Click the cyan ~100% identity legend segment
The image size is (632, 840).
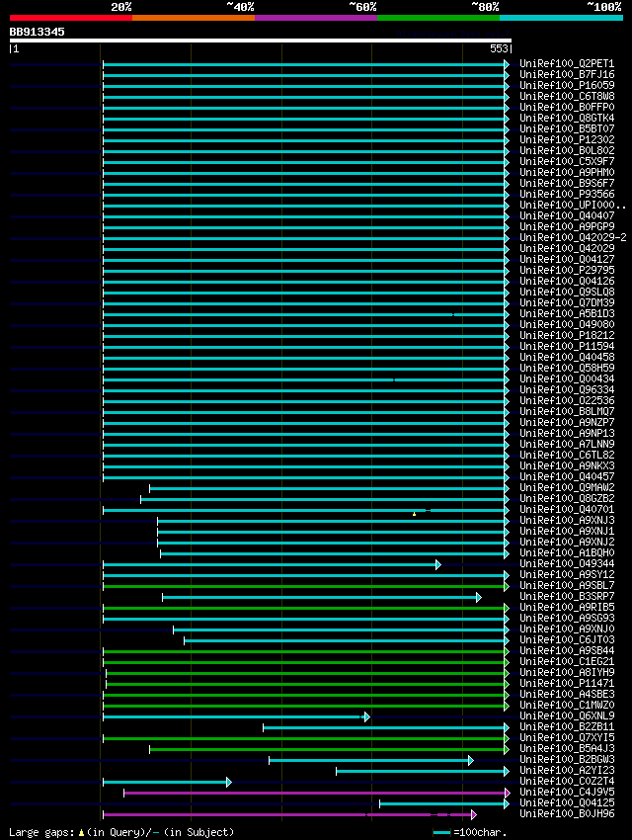[x=561, y=18]
